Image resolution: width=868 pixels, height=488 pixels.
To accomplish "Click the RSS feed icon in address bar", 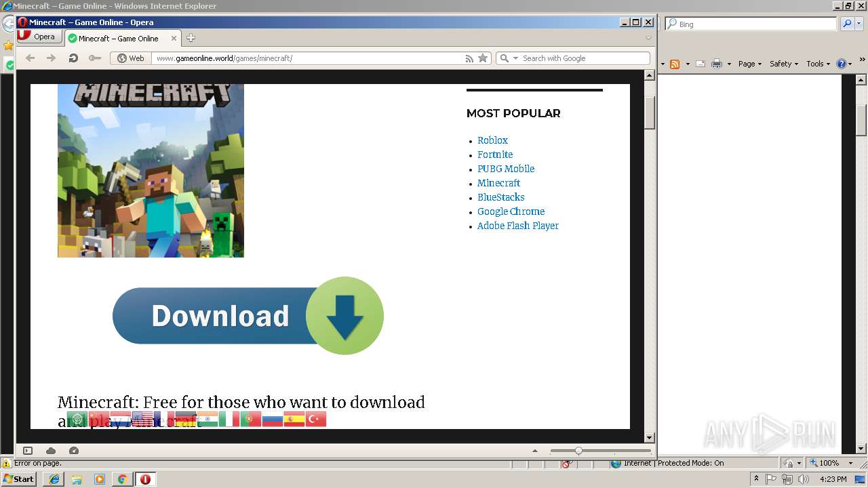I will click(469, 58).
